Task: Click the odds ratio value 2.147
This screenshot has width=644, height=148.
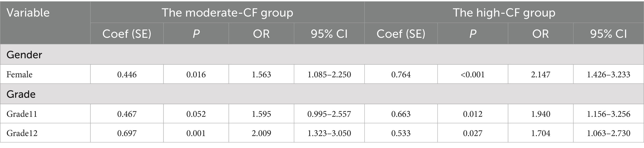Action: (x=541, y=75)
